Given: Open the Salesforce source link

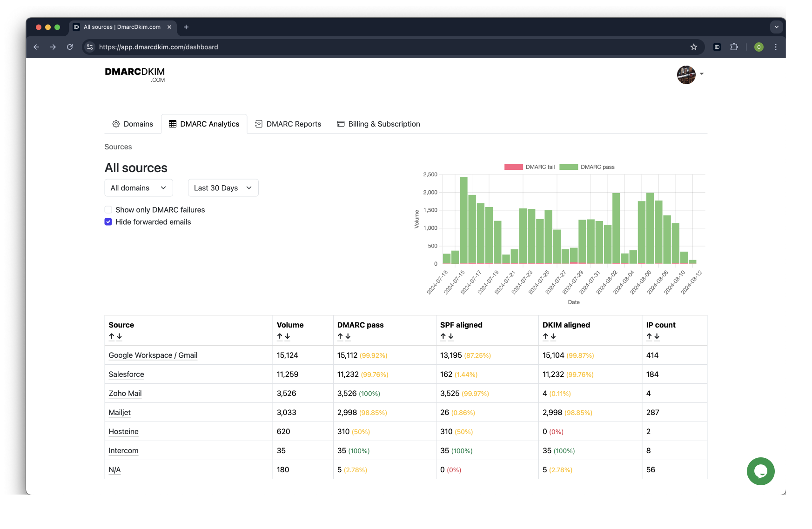Looking at the screenshot, I should [126, 375].
